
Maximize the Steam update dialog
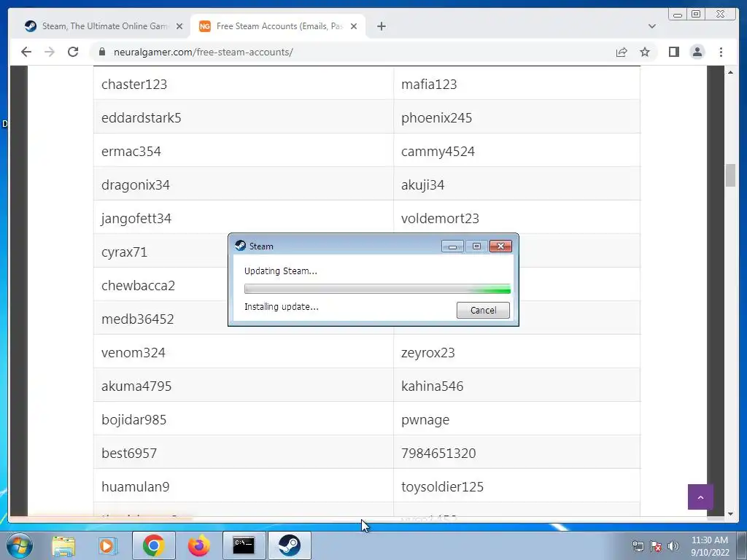pyautogui.click(x=476, y=246)
